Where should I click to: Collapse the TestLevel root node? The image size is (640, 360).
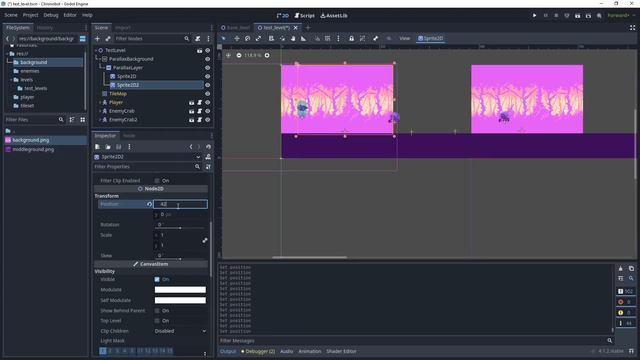[x=96, y=50]
